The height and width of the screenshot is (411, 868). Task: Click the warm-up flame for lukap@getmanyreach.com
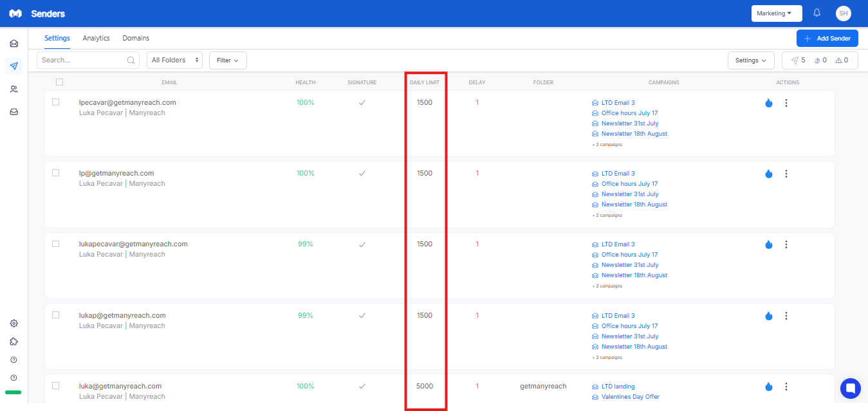coord(768,316)
